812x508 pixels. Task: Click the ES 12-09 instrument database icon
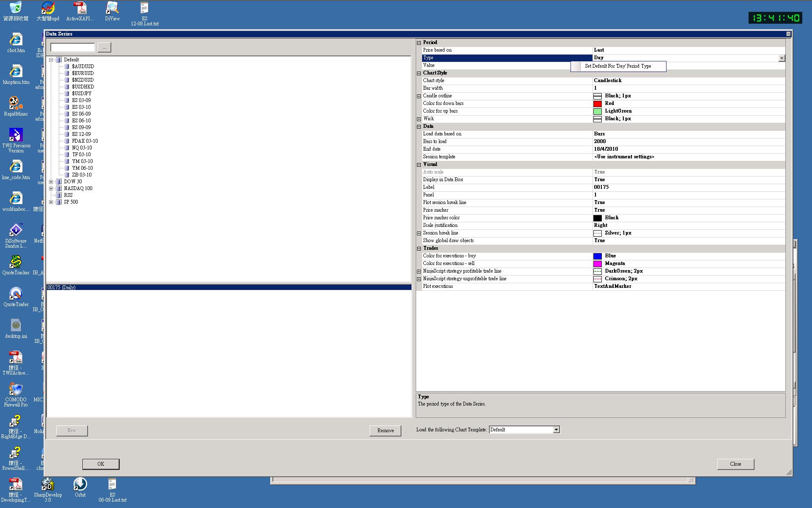tap(67, 134)
